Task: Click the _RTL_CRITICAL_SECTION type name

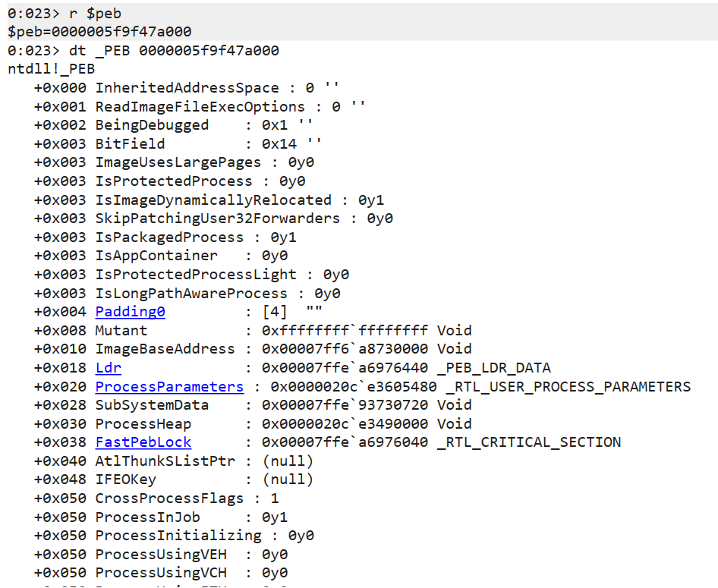Action: click(529, 442)
